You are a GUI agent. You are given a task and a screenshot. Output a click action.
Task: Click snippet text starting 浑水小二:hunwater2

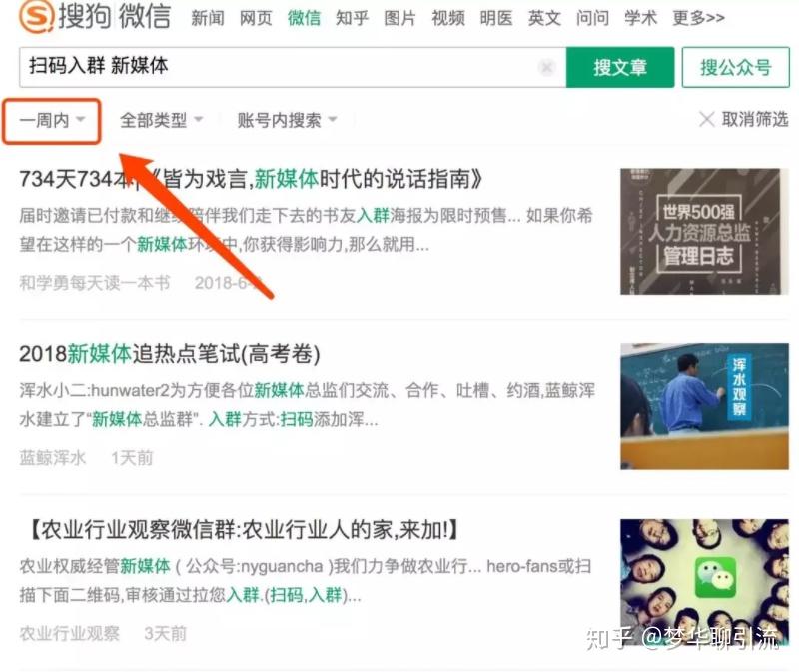pos(308,405)
